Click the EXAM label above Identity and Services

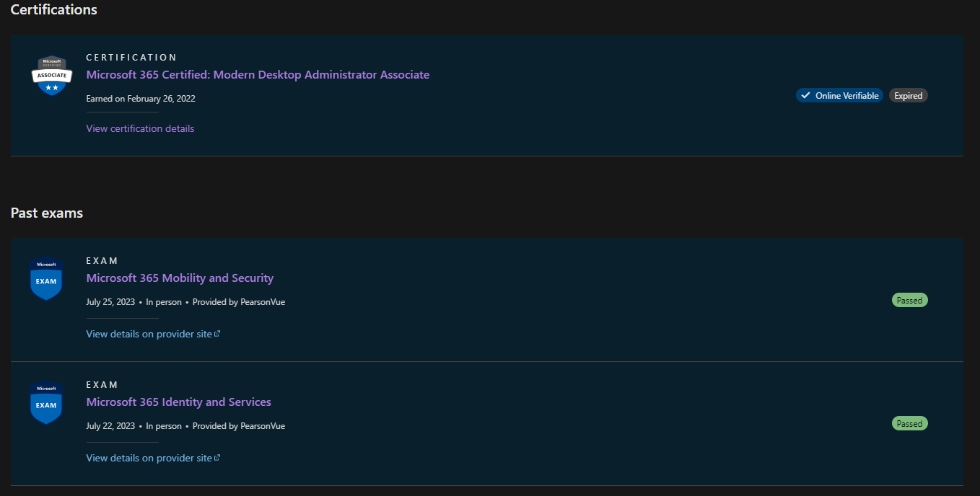click(102, 385)
